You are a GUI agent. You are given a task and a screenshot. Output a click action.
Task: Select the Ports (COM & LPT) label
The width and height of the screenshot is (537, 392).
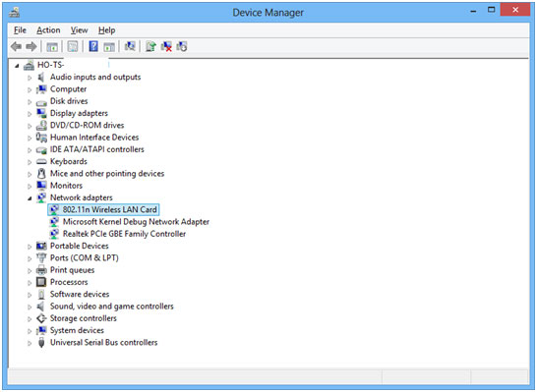tap(85, 257)
